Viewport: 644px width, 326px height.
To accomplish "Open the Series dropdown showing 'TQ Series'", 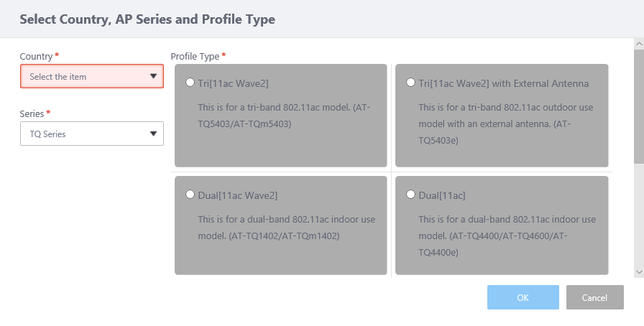I will tap(83, 134).
